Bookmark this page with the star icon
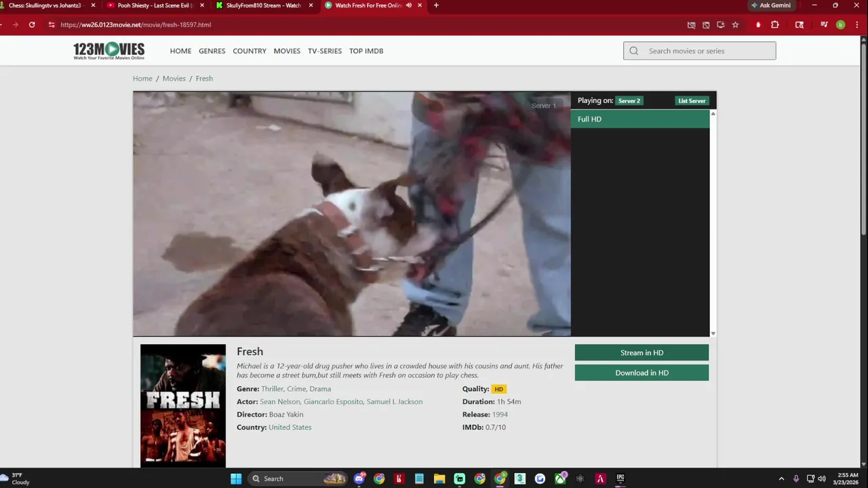 735,25
